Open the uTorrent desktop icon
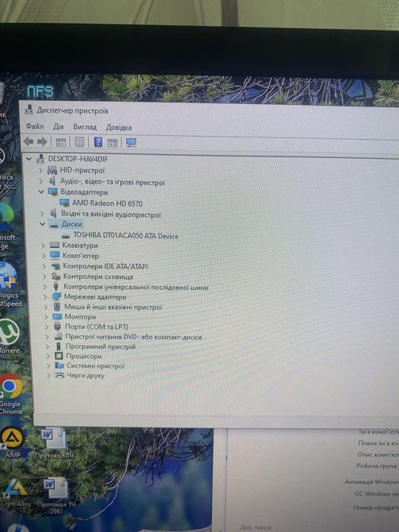This screenshot has height=532, width=399. pos(9,332)
